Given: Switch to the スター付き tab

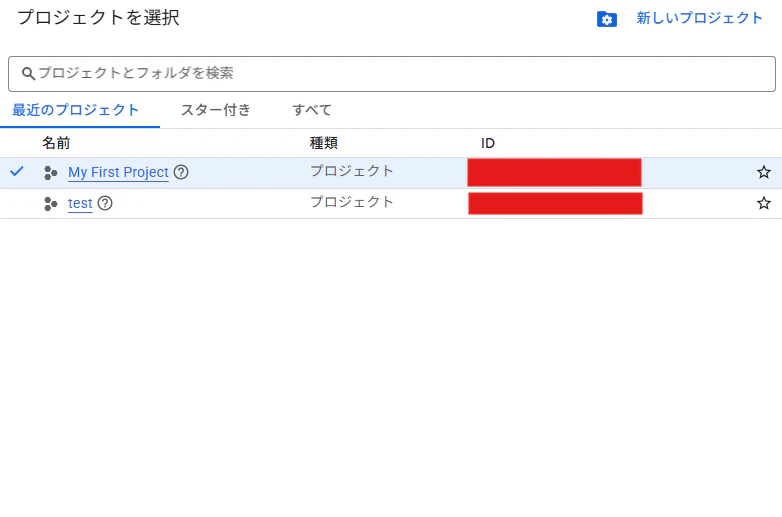Looking at the screenshot, I should pyautogui.click(x=215, y=110).
